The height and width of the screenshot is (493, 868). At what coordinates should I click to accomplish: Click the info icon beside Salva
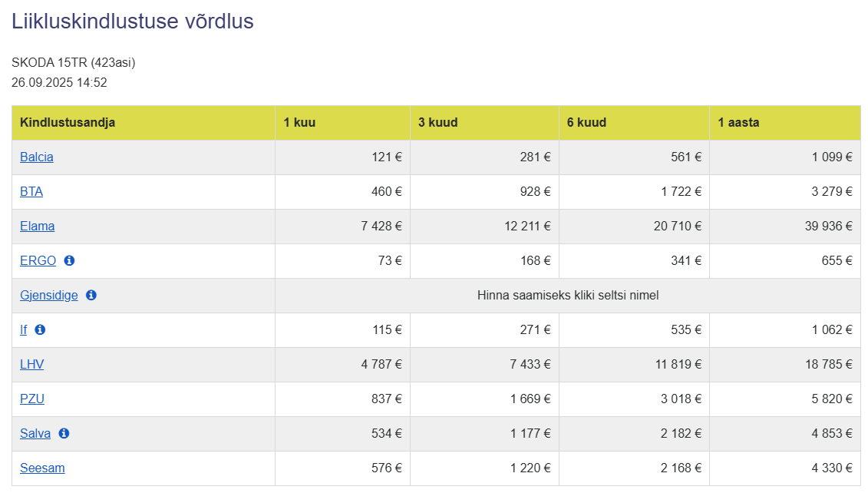[x=64, y=433]
